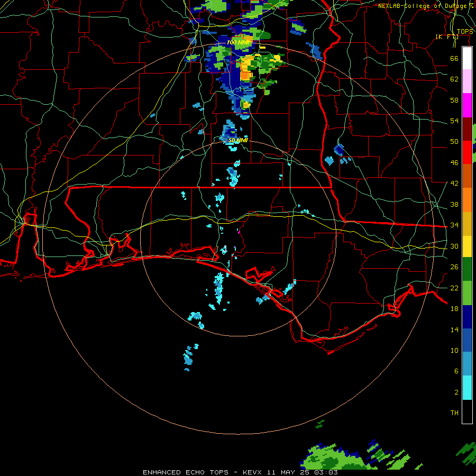Click the light pink legend swatch
The width and height of the screenshot is (476, 476).
(x=467, y=81)
